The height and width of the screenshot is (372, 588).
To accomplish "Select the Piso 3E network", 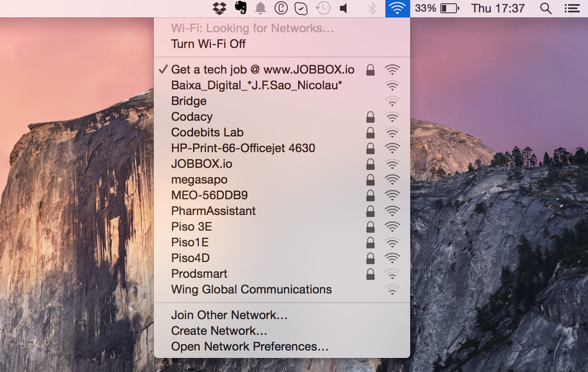I will click(281, 227).
